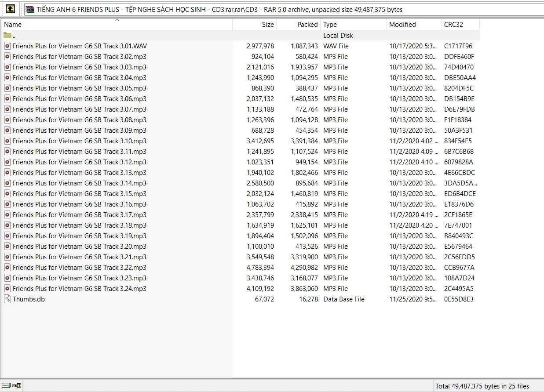The image size is (544, 392).
Task: Click the Track 3.01.WAV file icon
Action: (x=7, y=46)
